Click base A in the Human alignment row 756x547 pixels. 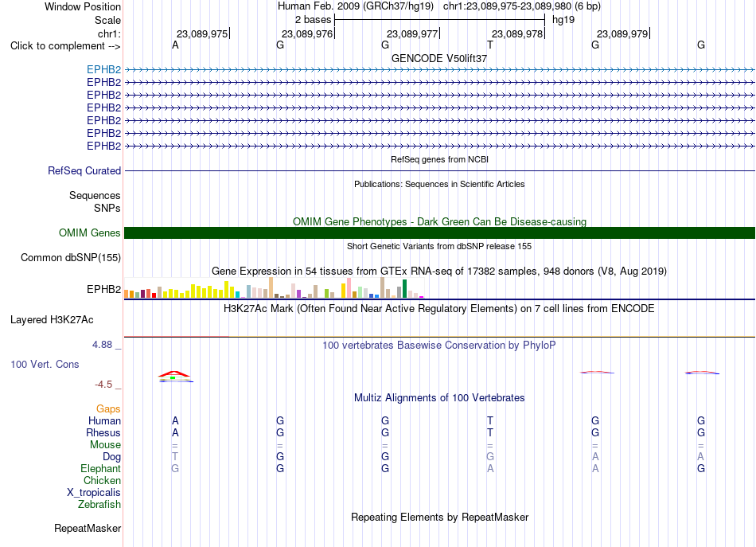coord(175,420)
